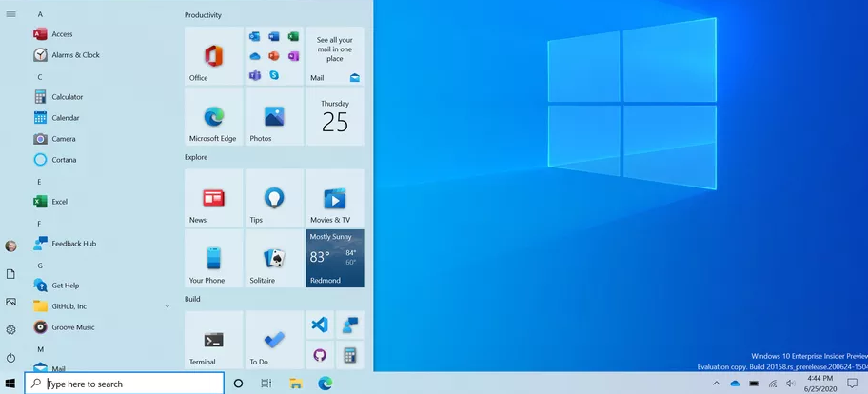868x394 pixels.
Task: Launch the Terminal tile
Action: (214, 340)
